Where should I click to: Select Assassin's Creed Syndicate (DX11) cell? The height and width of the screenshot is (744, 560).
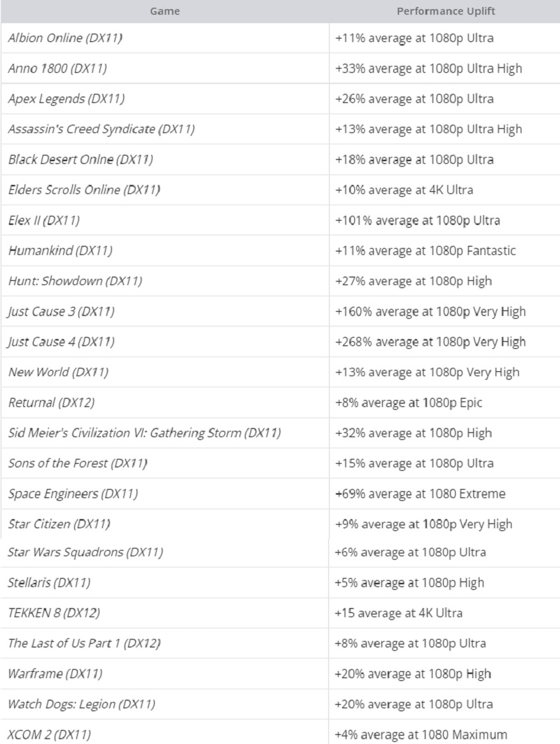(164, 129)
